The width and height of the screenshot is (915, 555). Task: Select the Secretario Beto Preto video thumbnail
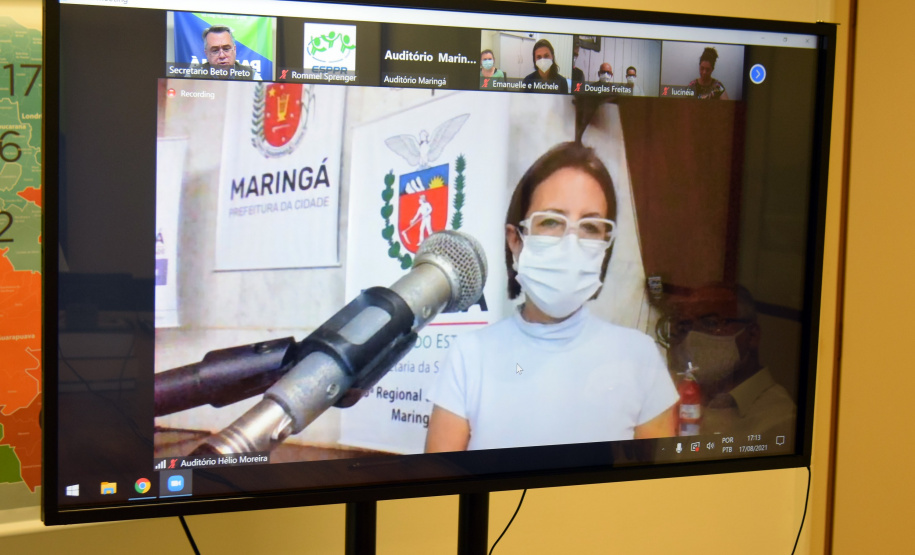point(220,46)
